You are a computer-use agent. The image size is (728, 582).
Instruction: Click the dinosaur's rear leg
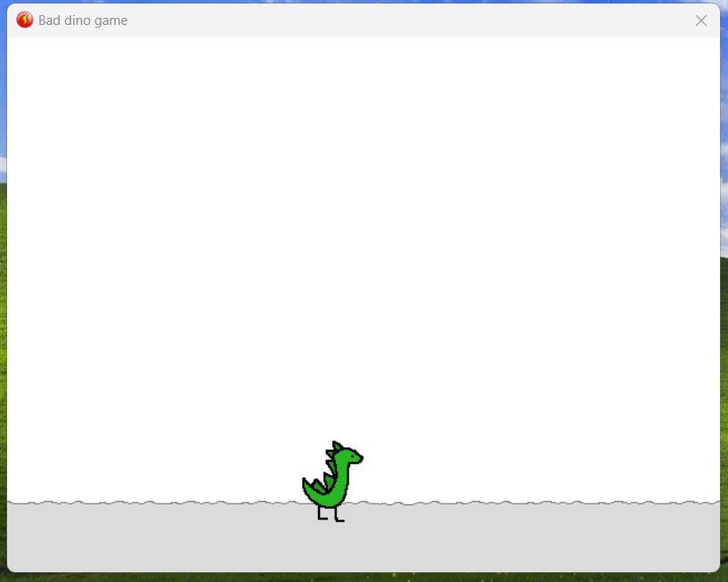click(x=320, y=511)
